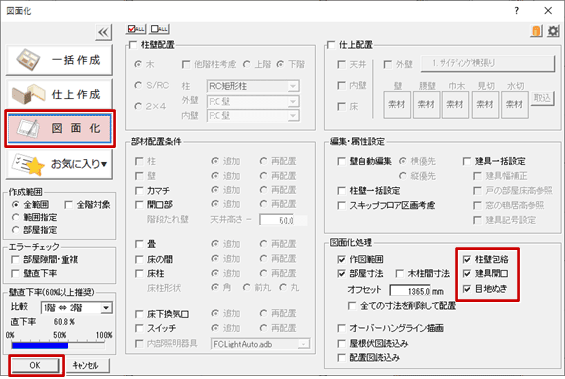The width and height of the screenshot is (565, 379).
Task: Click the サイディング横張り exterior wall button
Action: [488, 63]
